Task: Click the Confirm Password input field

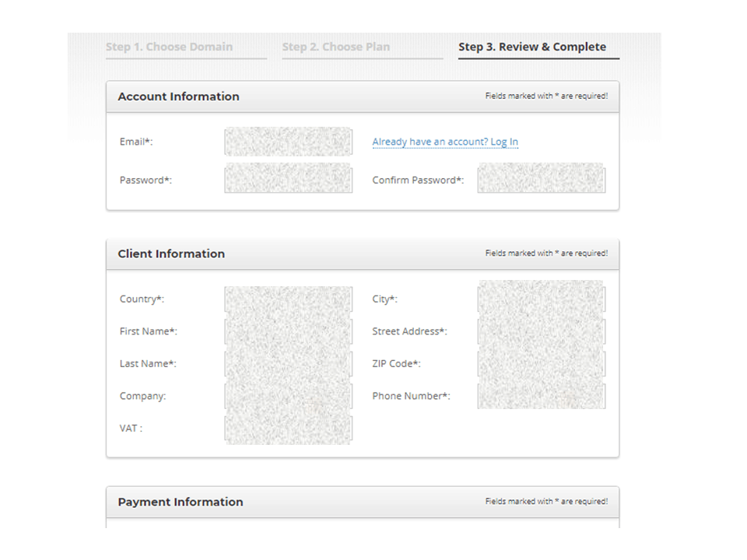Action: 542,178
